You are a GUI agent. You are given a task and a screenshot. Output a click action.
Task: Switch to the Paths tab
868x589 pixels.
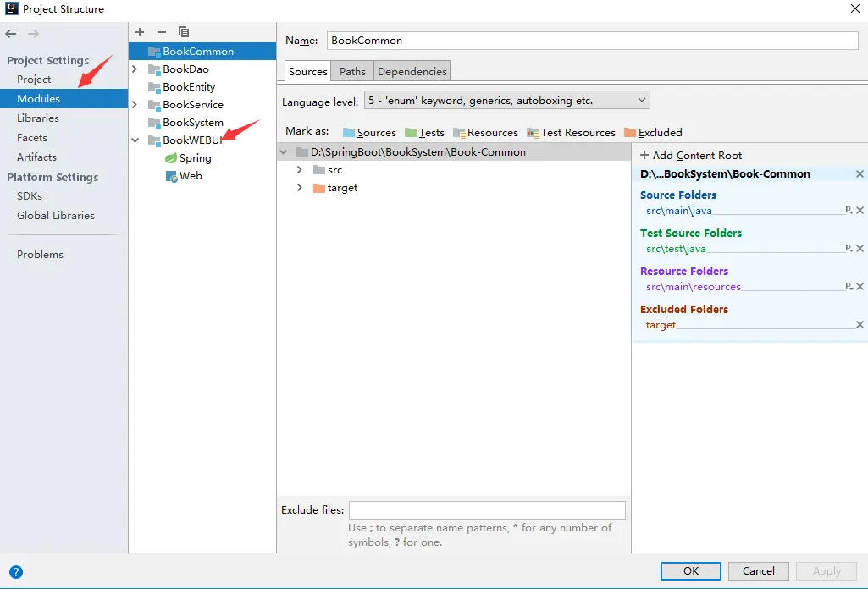click(x=352, y=71)
